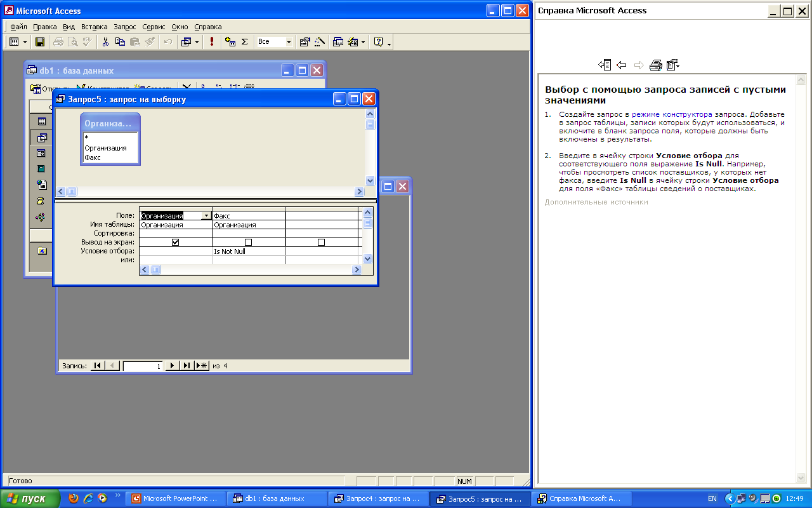Open the Сервис menu
The image size is (812, 508).
click(x=154, y=27)
